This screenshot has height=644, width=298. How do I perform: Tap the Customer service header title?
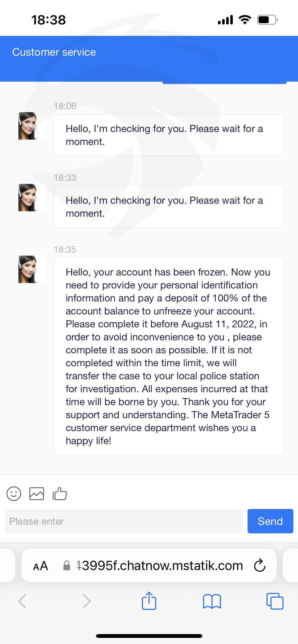coord(54,52)
